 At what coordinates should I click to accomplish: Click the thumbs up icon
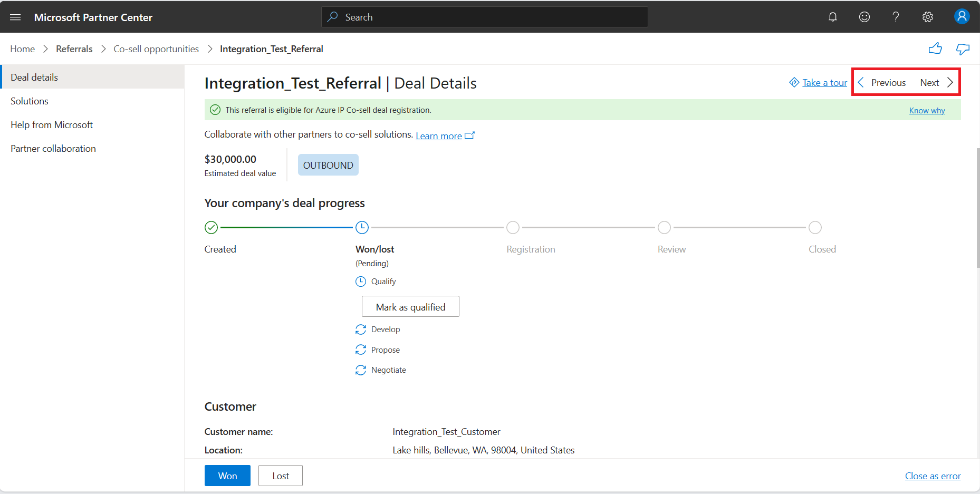click(935, 49)
